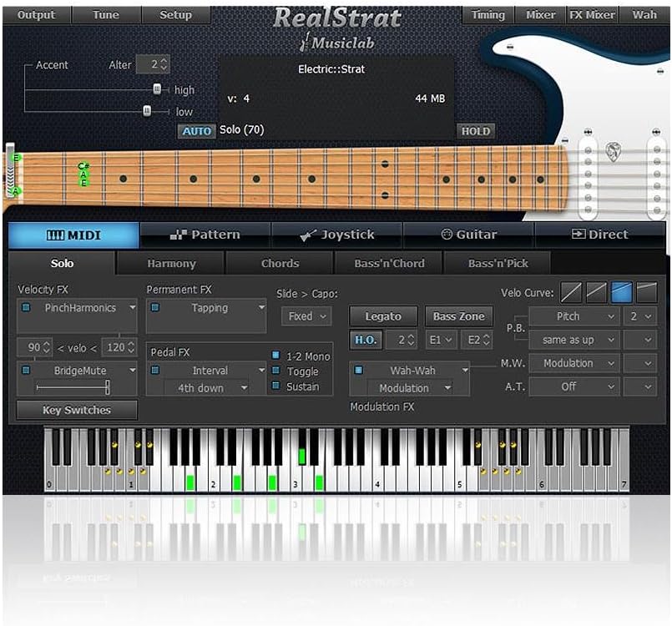
Task: Enable the PinchHarmonics velocity effect
Action: coord(27,308)
